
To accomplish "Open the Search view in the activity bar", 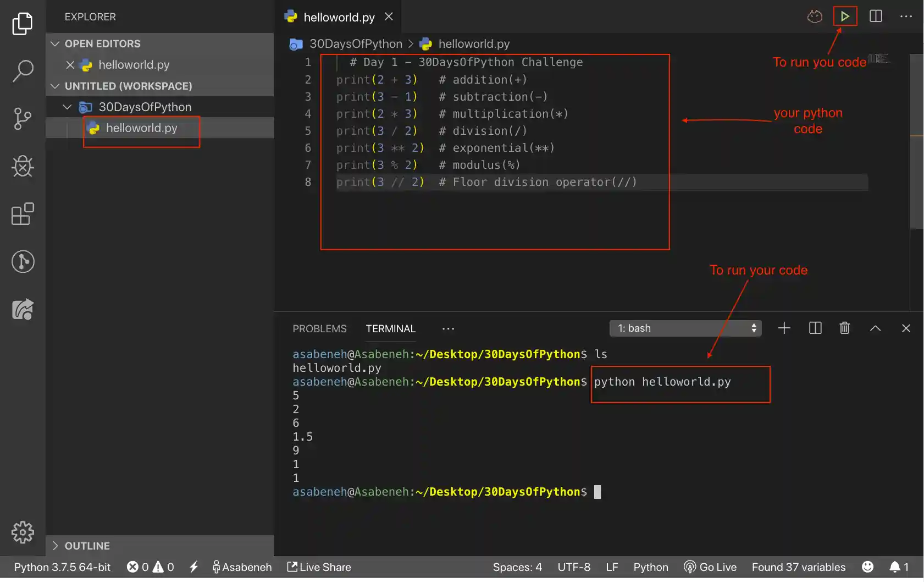I will [23, 71].
